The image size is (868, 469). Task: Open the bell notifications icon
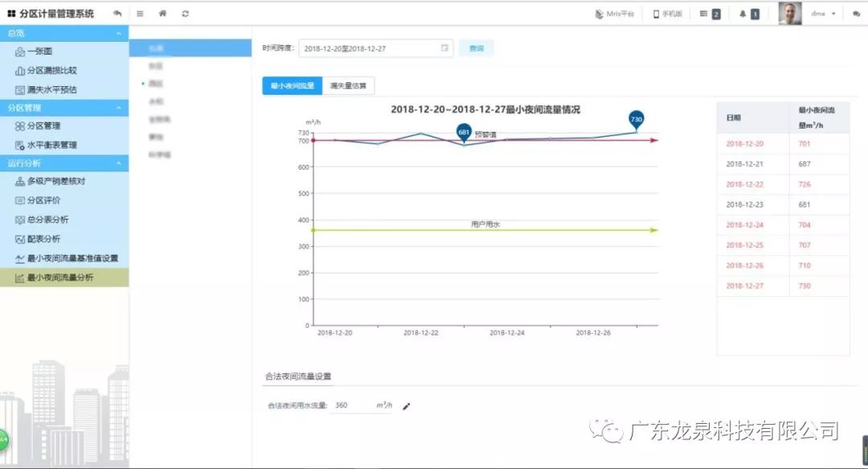click(743, 14)
